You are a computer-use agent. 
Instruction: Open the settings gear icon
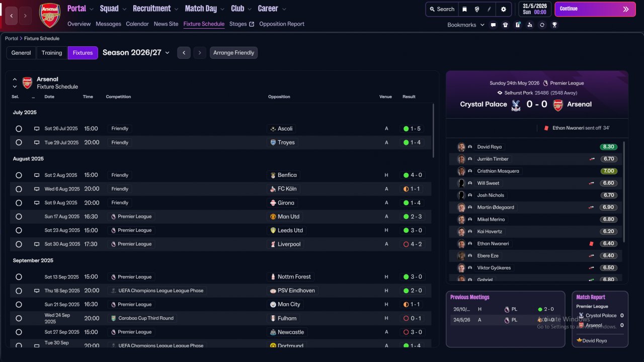(504, 9)
